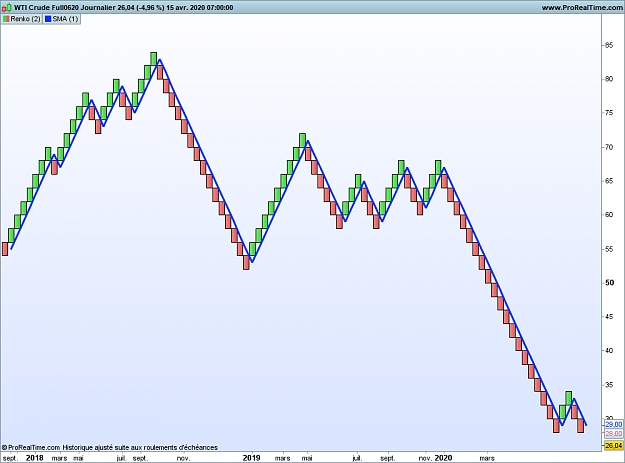The height and width of the screenshot is (463, 625).
Task: Click the 55 price axis label
Action: coord(609,249)
